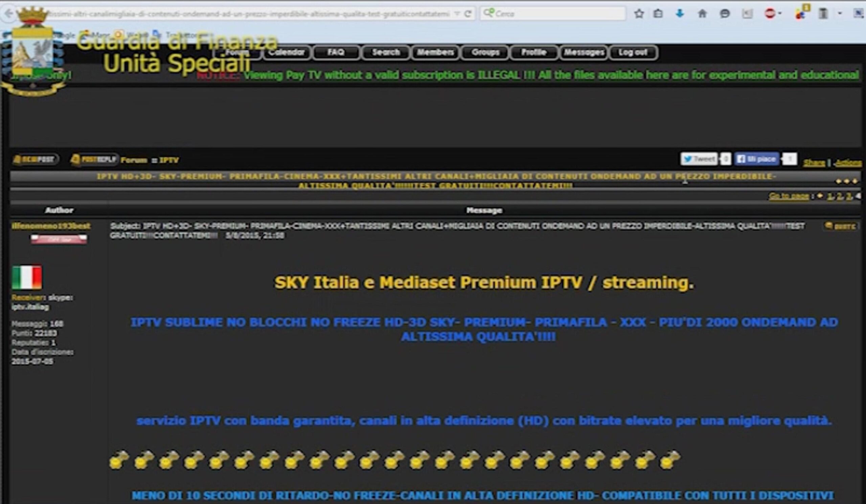
Task: Click the Post Reply button
Action: point(94,159)
